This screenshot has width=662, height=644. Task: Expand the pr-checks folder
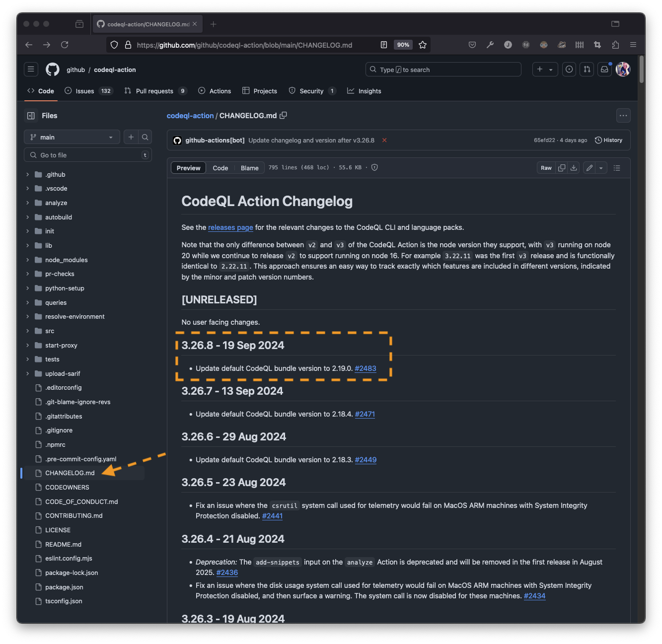(x=28, y=274)
